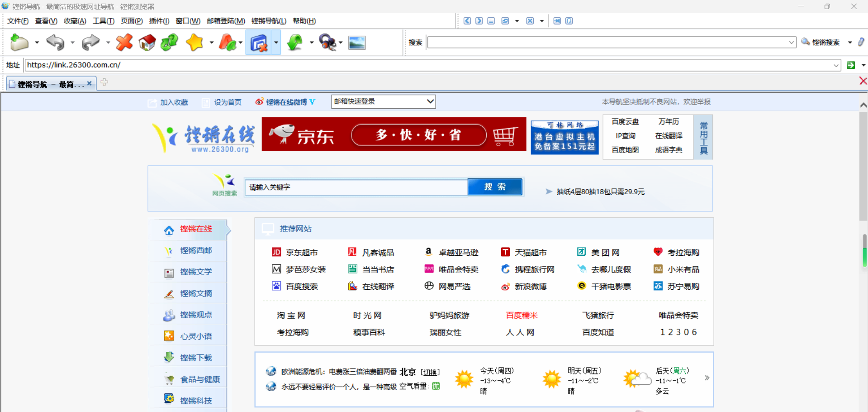
Task: Click the green undo-close arrow icon
Action: 295,43
